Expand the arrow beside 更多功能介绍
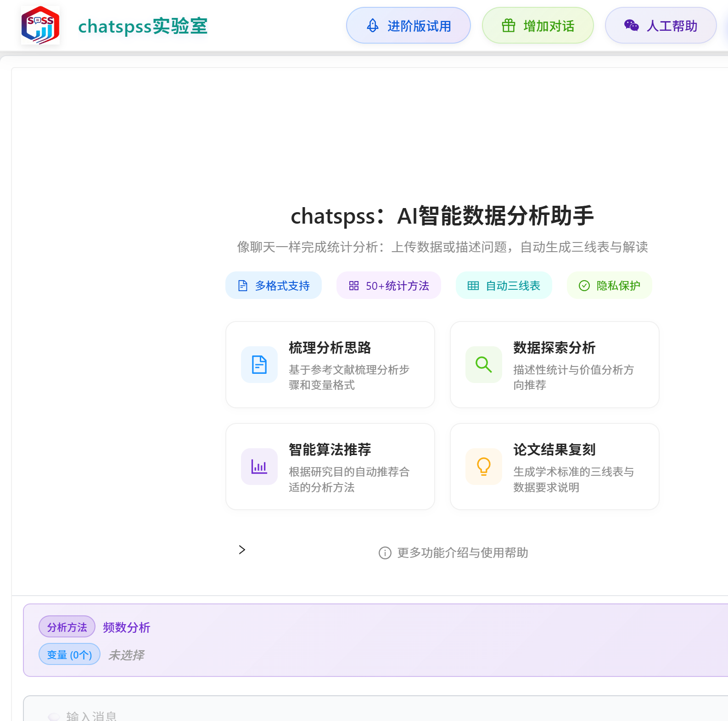 coord(242,550)
